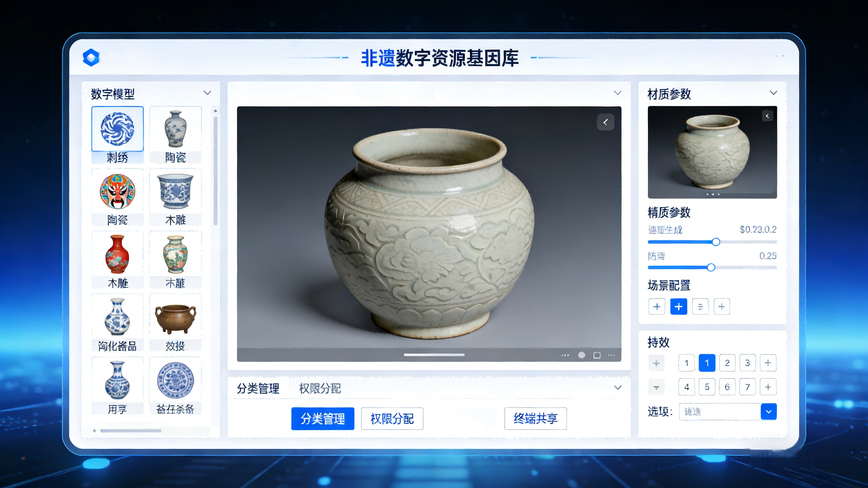Viewport: 868px width, 488px height.
Task: Collapse the 数字模型 panel
Action: (x=207, y=93)
